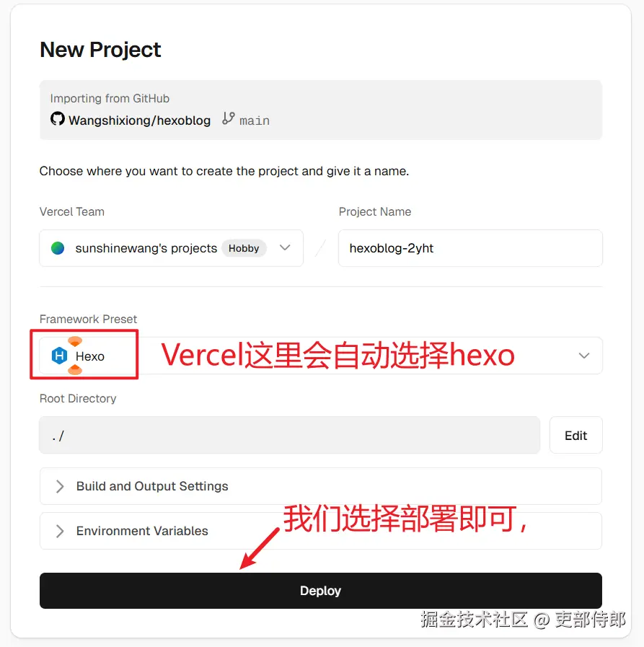Open the Wangshixiong/hexoblog repository link
The image size is (644, 647).
click(139, 120)
